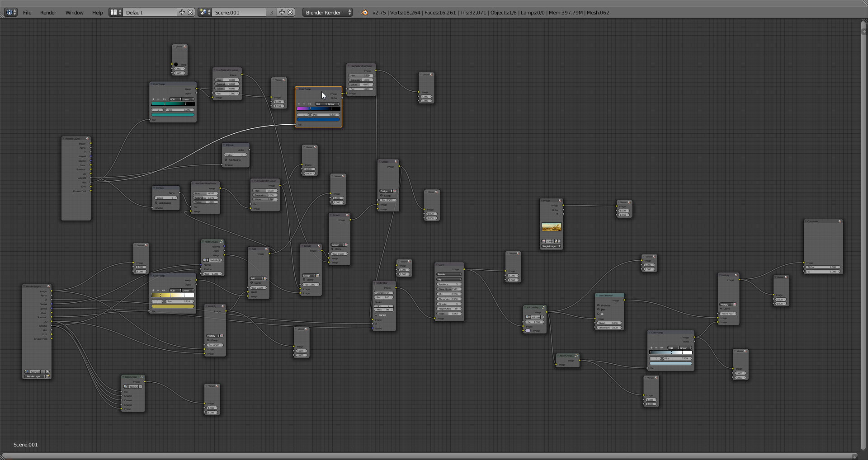Add a new scene next to Scene.001
868x460 pixels.
coord(282,12)
